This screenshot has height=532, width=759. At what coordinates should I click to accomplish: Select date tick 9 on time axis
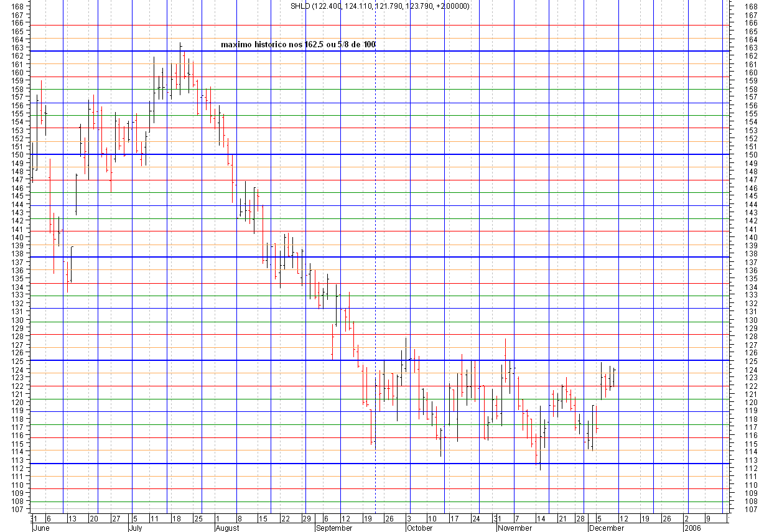point(708,518)
